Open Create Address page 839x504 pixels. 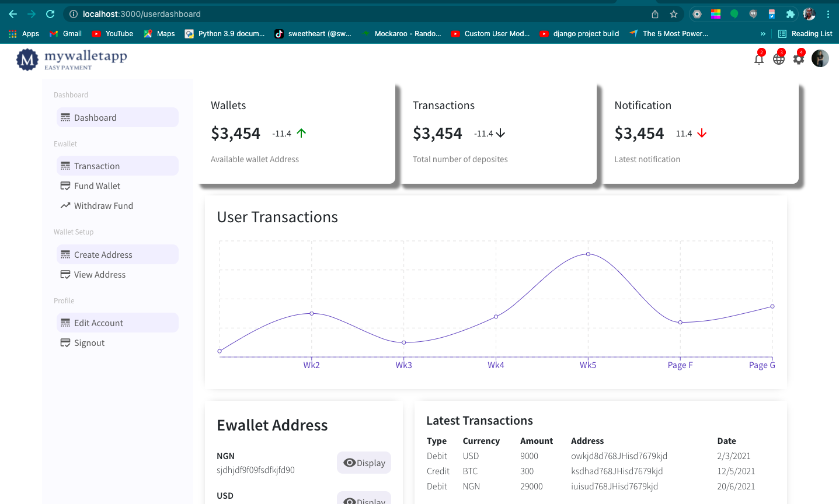click(x=117, y=254)
